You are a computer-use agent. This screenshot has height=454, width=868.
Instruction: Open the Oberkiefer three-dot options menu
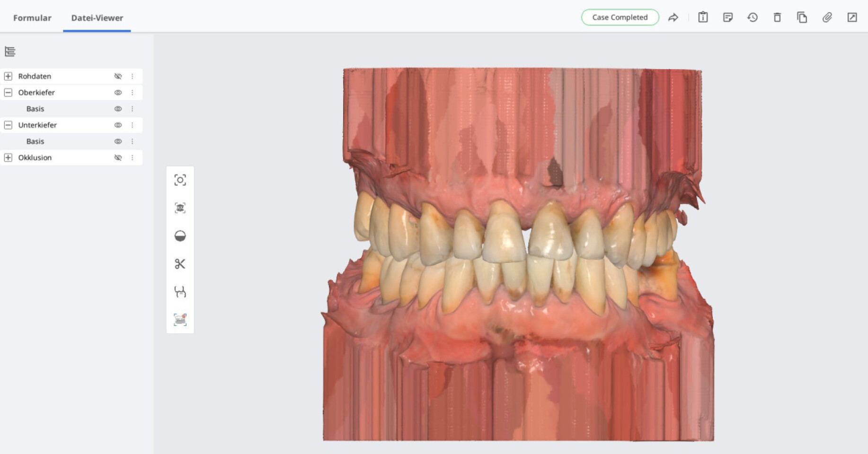(x=133, y=93)
